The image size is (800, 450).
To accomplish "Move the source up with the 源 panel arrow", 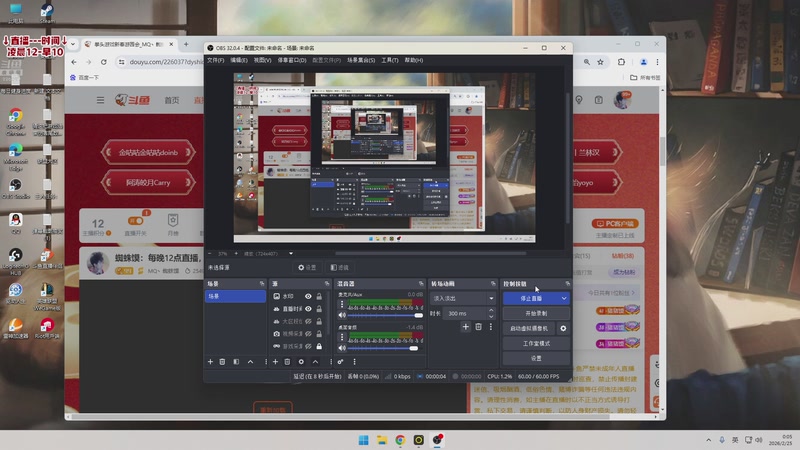I will pos(315,362).
